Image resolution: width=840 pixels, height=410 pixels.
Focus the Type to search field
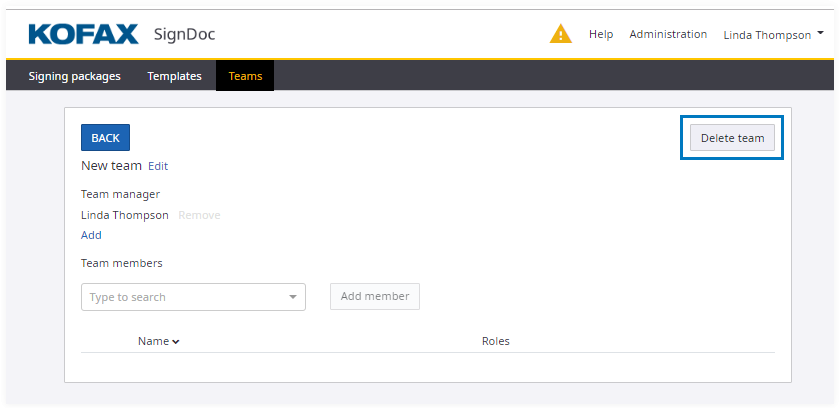pos(180,297)
